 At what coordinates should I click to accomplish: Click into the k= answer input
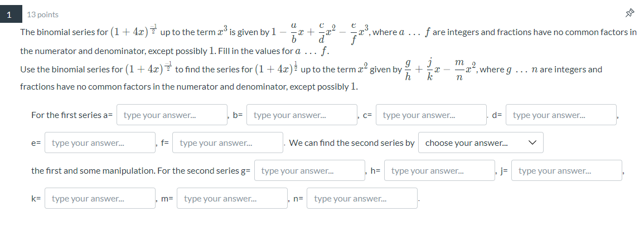[100, 198]
